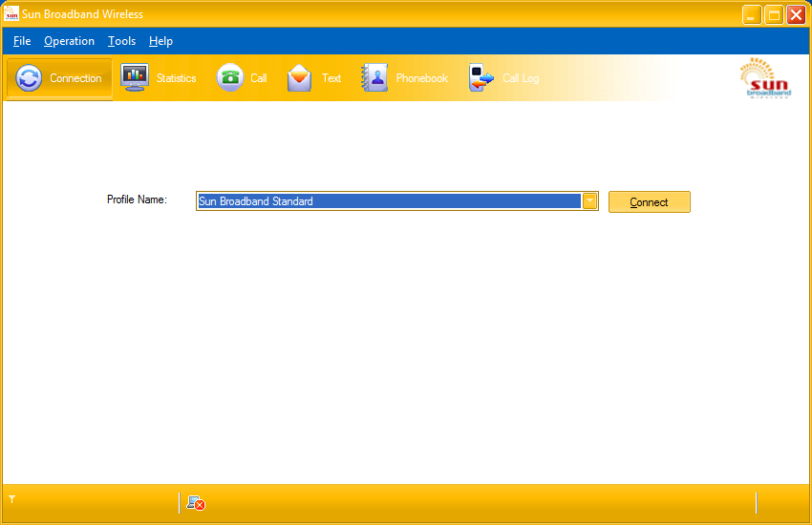Click the Connect button
Screen dimensions: 812x525
point(649,202)
